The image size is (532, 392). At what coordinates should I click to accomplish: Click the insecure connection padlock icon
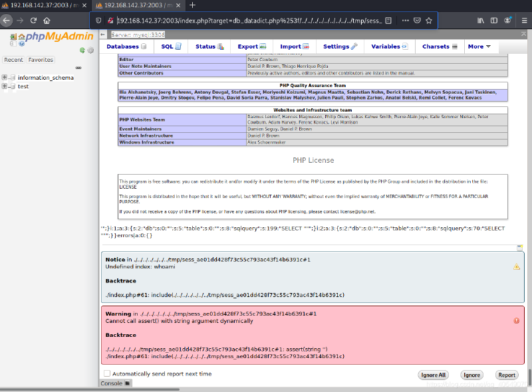110,21
